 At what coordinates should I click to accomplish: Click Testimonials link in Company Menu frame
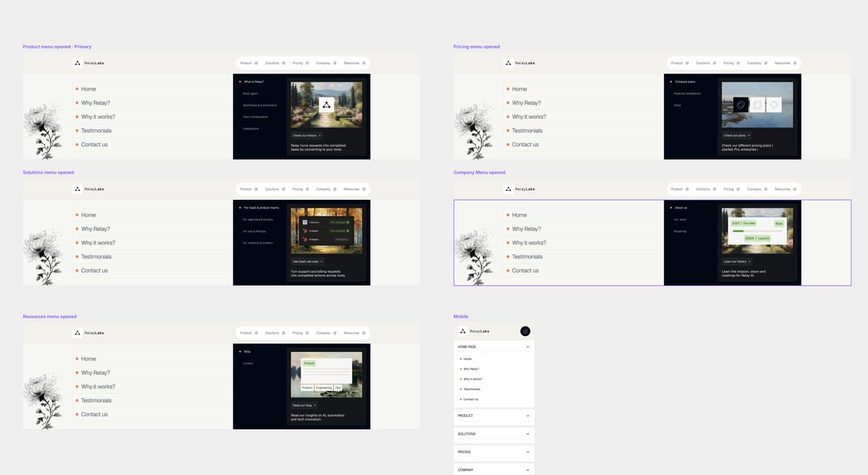coord(527,257)
